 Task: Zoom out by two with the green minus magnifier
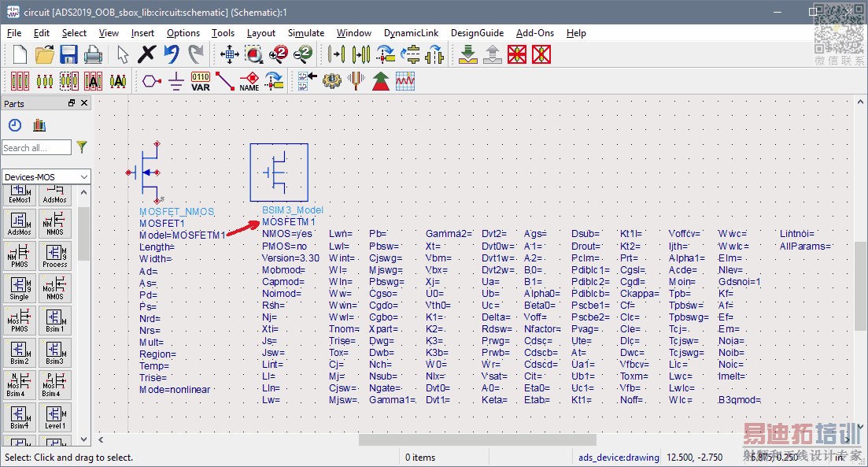[303, 54]
